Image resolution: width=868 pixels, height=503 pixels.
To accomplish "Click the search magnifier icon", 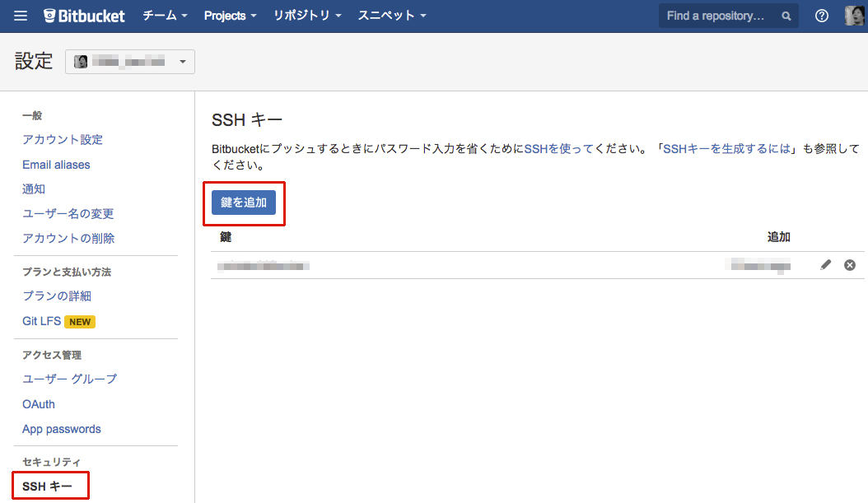I will tap(785, 15).
